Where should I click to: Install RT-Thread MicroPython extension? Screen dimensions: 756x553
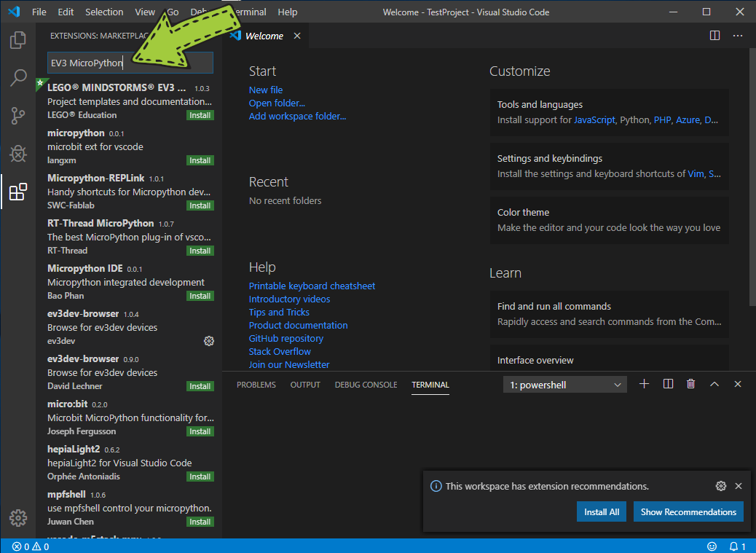(200, 251)
